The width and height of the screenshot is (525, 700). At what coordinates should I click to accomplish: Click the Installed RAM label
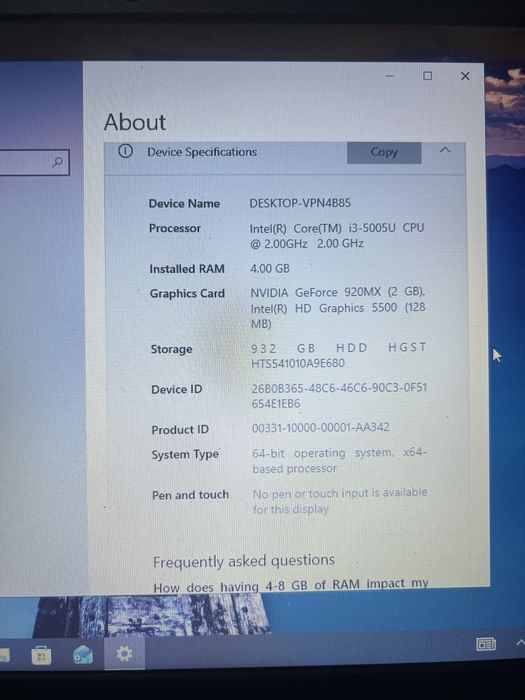click(187, 269)
